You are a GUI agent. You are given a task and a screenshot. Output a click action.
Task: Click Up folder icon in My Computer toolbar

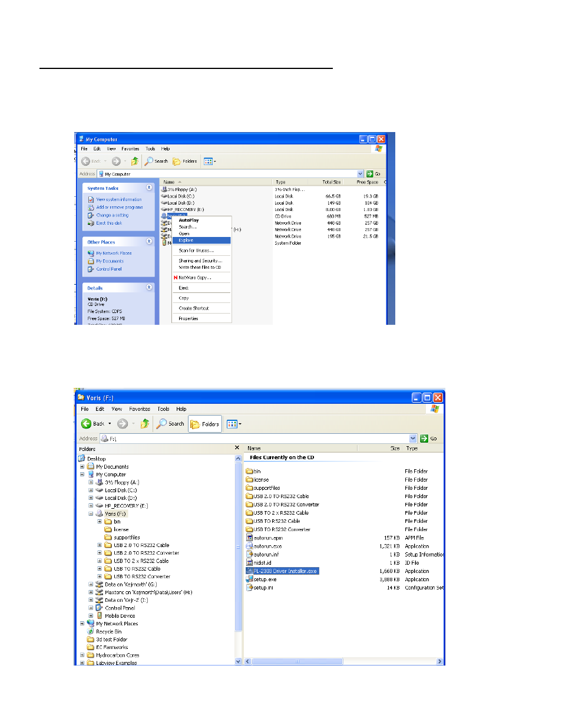(135, 161)
